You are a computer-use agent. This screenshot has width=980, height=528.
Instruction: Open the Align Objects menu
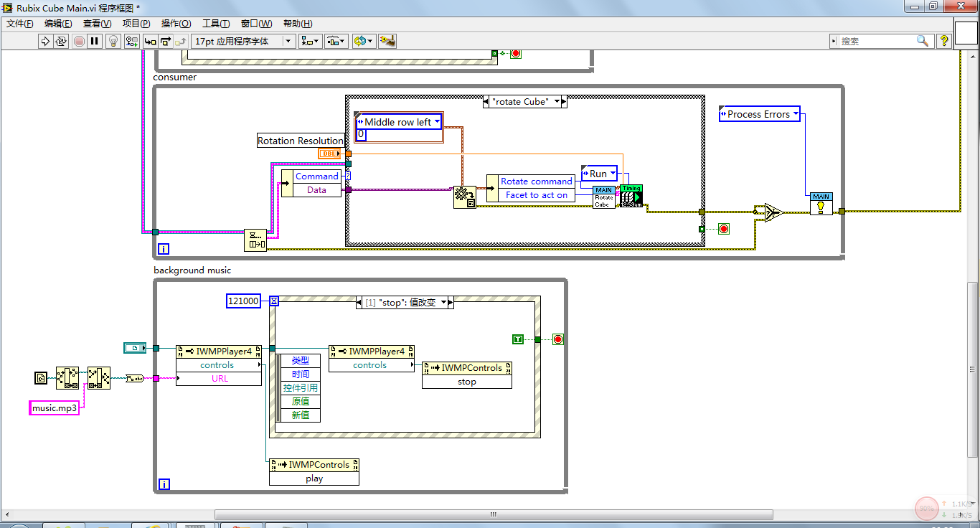pos(311,41)
